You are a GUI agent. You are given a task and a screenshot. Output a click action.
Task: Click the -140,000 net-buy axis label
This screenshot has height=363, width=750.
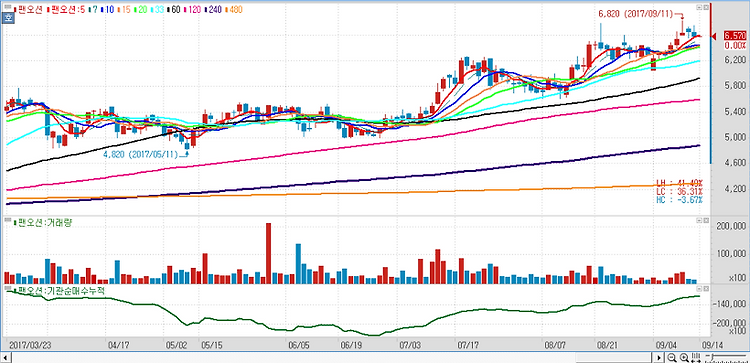[x=730, y=304]
